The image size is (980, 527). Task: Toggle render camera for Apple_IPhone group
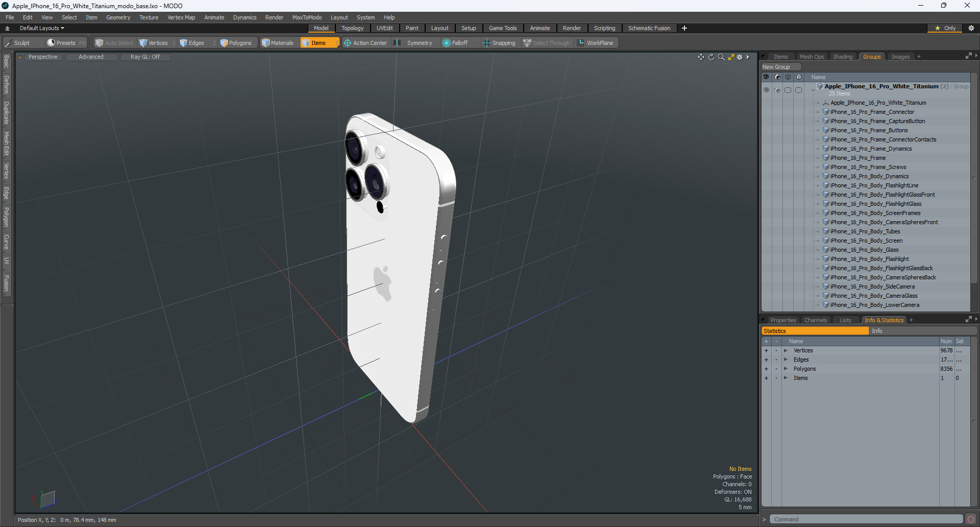(x=777, y=90)
